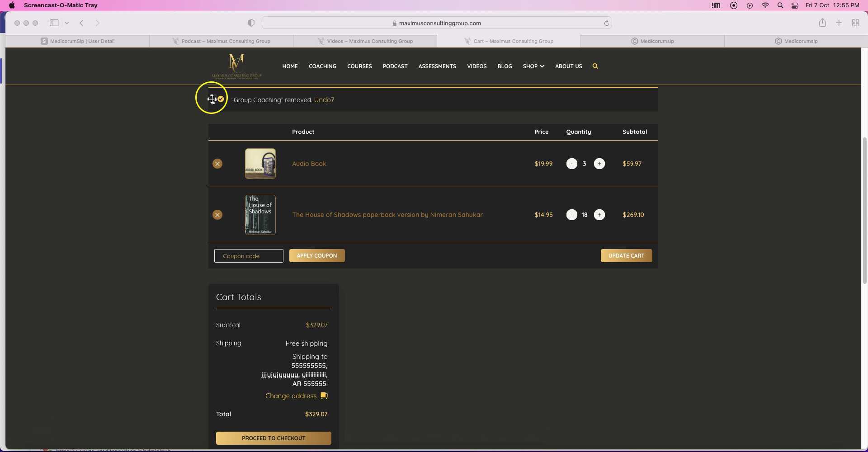Open a new Safari tab
868x452 pixels.
839,23
